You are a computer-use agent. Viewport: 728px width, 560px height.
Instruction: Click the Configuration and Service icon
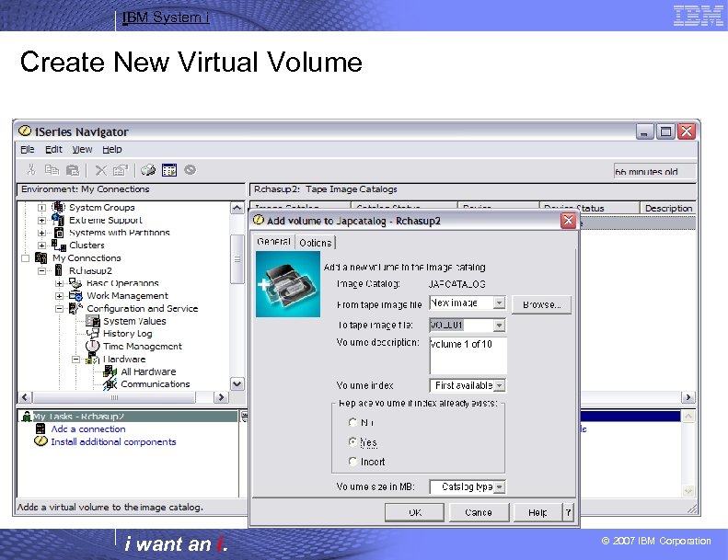pos(75,308)
